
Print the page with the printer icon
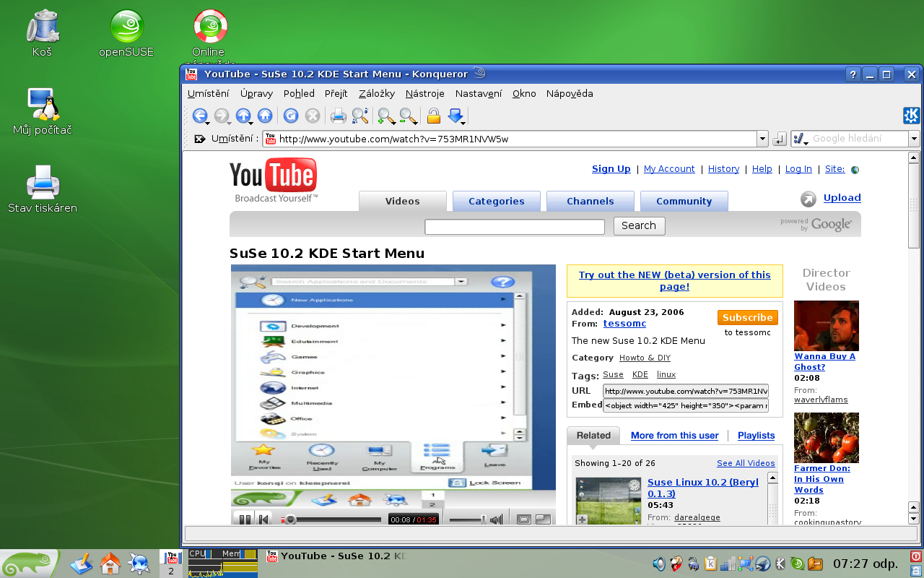338,116
